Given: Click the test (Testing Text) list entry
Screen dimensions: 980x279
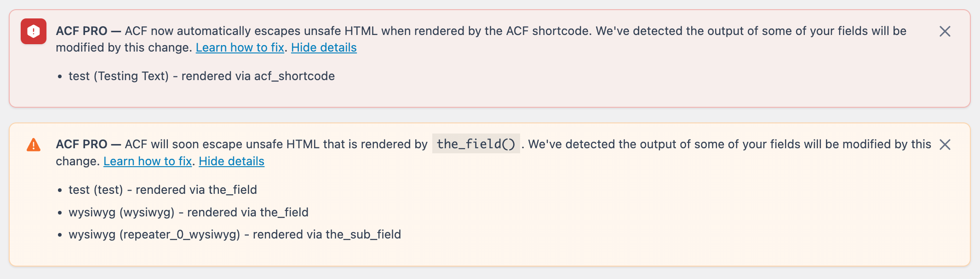Looking at the screenshot, I should [202, 76].
